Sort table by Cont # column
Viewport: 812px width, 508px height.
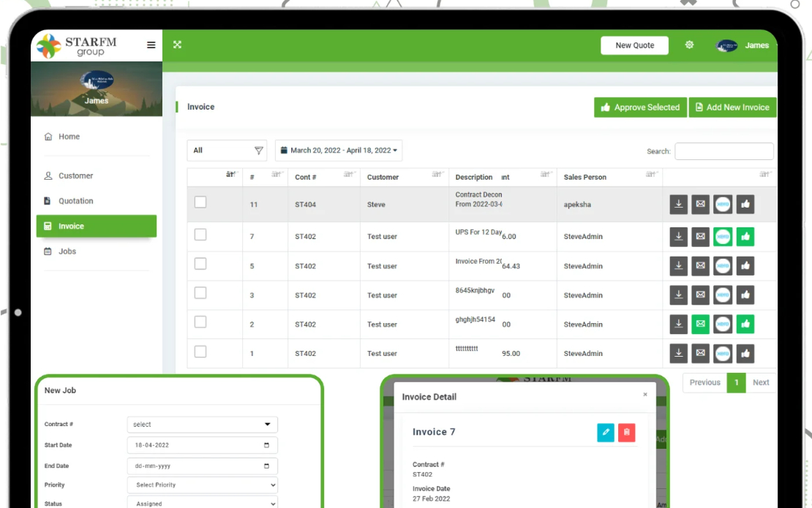pos(324,177)
